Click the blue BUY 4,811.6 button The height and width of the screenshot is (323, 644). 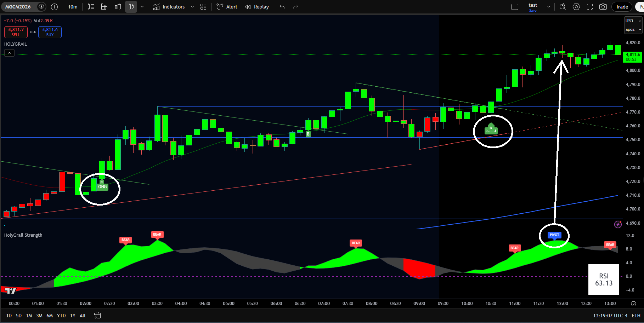pos(50,32)
